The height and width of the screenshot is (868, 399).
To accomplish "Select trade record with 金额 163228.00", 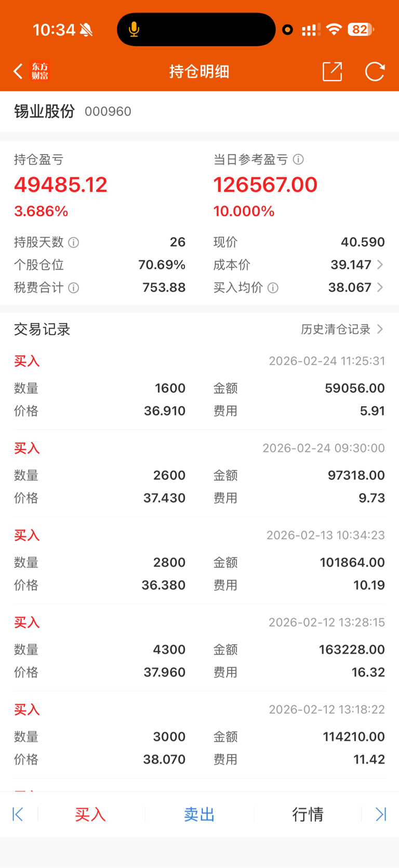I will [x=199, y=647].
